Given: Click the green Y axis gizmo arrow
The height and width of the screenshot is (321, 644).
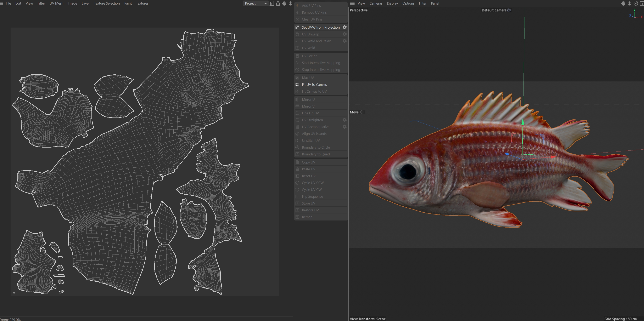Looking at the screenshot, I should pyautogui.click(x=523, y=122).
